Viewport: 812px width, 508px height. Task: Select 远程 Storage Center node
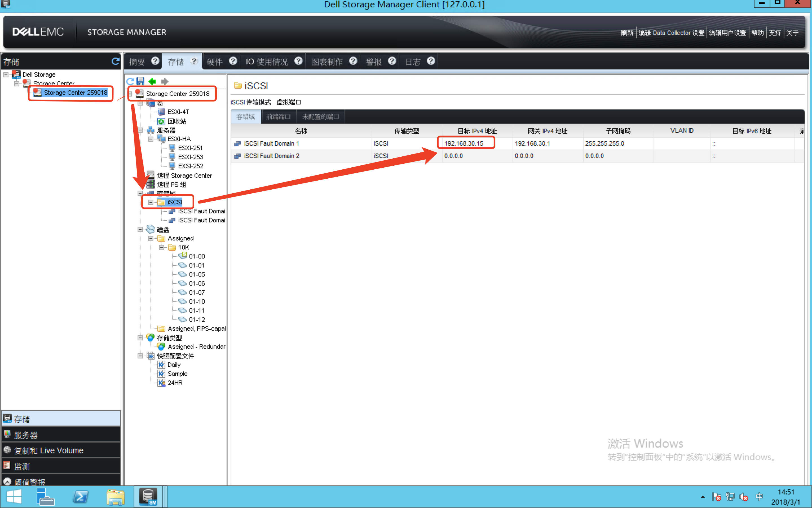point(184,175)
